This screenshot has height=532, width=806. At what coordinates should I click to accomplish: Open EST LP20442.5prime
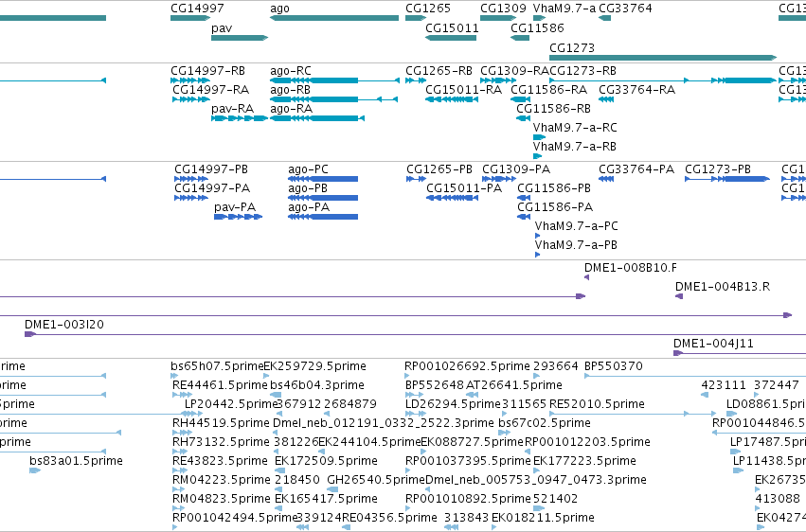click(x=231, y=404)
